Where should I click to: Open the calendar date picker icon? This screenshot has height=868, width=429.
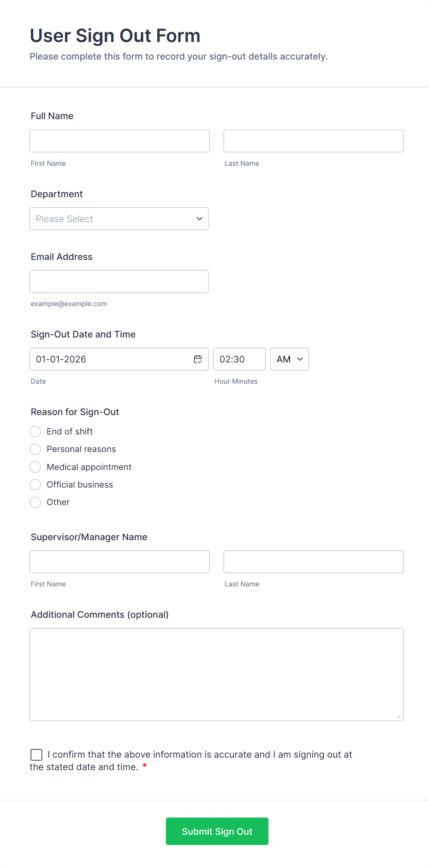tap(198, 359)
